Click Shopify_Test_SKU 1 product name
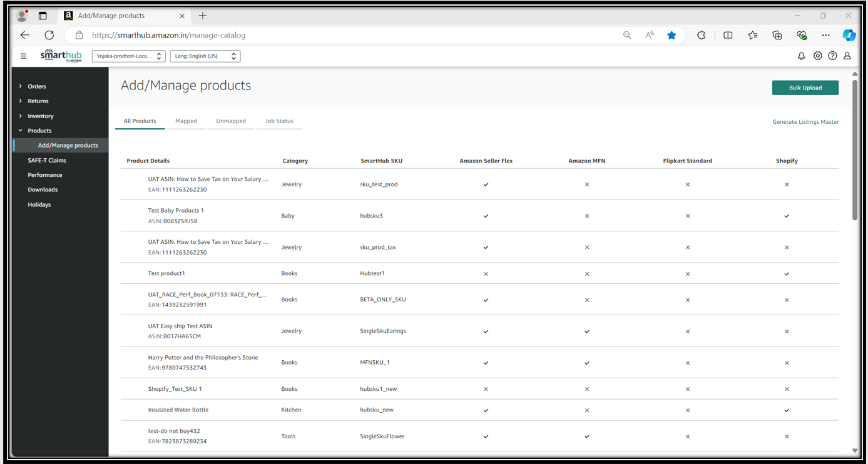This screenshot has height=464, width=868. (x=175, y=389)
